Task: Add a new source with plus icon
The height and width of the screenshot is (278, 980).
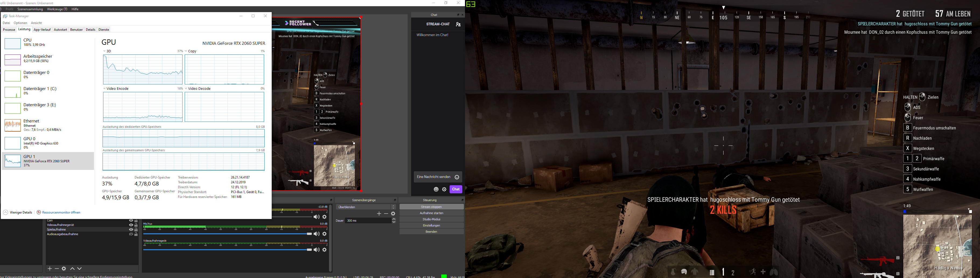Action: (50, 269)
